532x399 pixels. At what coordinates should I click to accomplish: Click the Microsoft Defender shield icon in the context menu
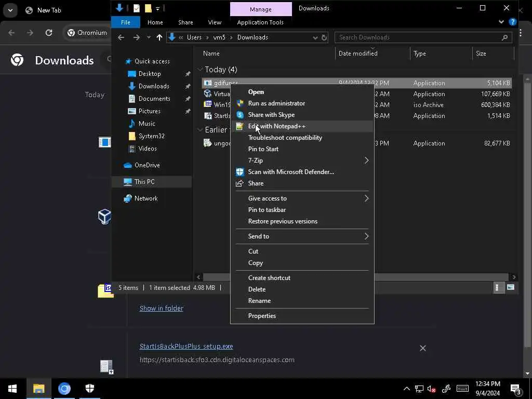point(240,171)
